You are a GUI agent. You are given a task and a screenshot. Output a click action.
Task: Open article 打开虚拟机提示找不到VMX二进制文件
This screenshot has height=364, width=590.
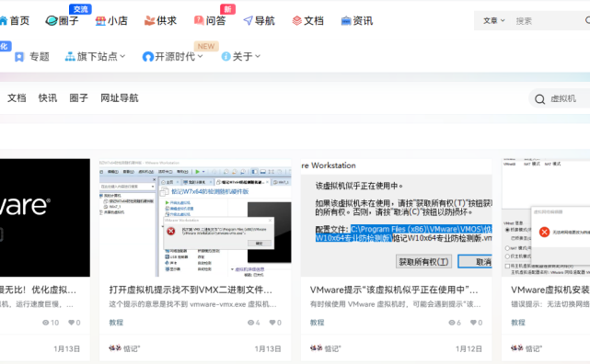[191, 290]
